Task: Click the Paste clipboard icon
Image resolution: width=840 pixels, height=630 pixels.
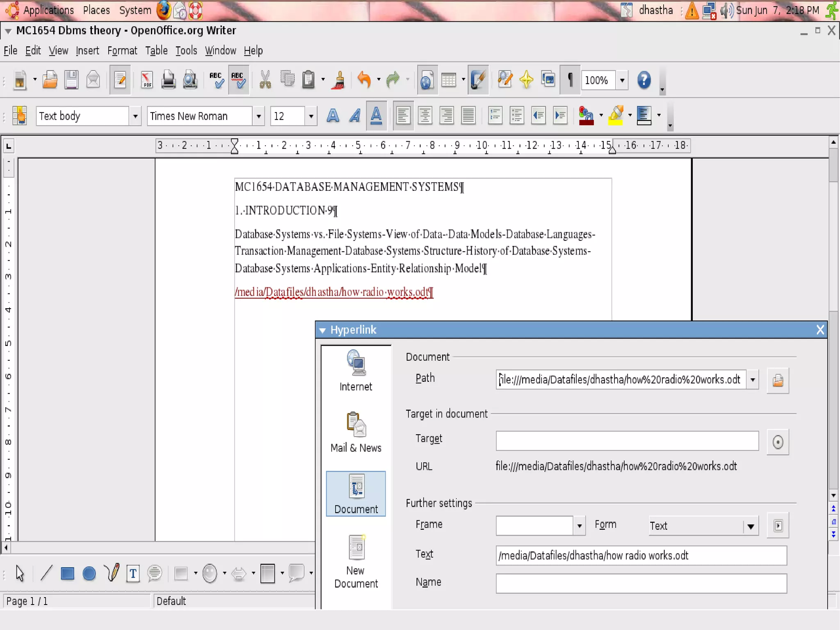Action: (x=308, y=80)
